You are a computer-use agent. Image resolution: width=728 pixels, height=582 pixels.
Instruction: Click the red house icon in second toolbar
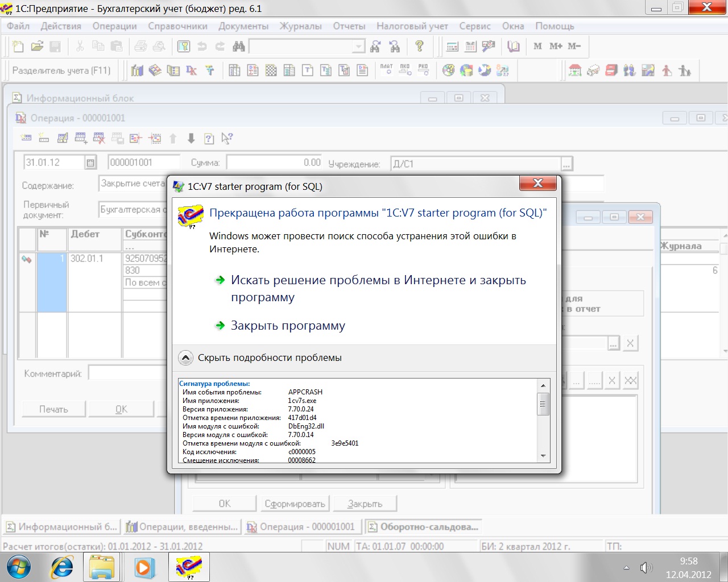pyautogui.click(x=576, y=70)
